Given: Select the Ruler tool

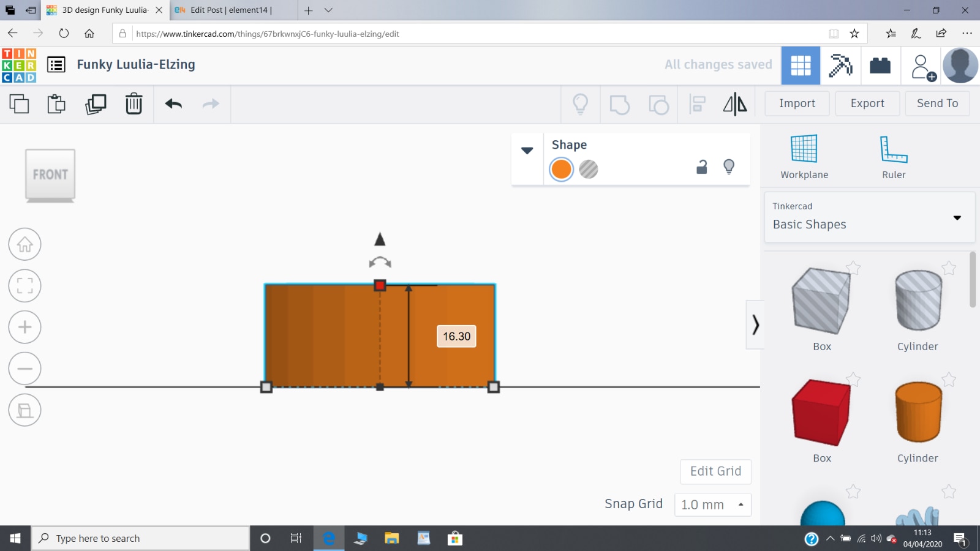Looking at the screenshot, I should 894,157.
